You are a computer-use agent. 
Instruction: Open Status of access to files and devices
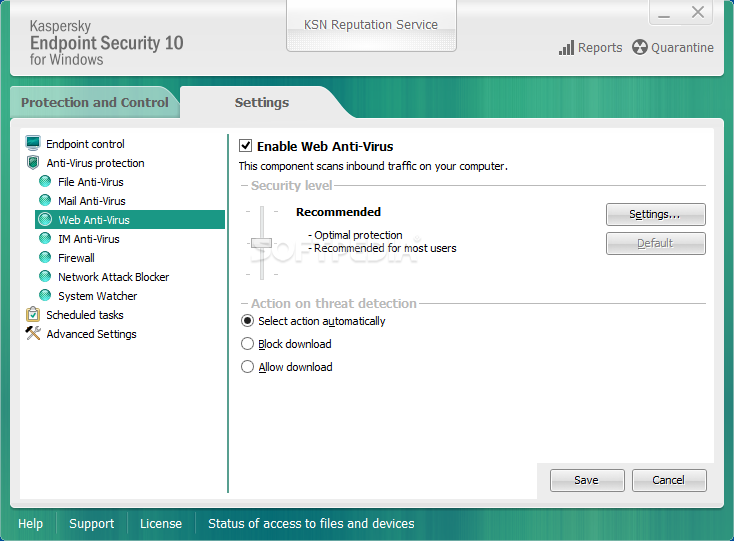pos(311,523)
